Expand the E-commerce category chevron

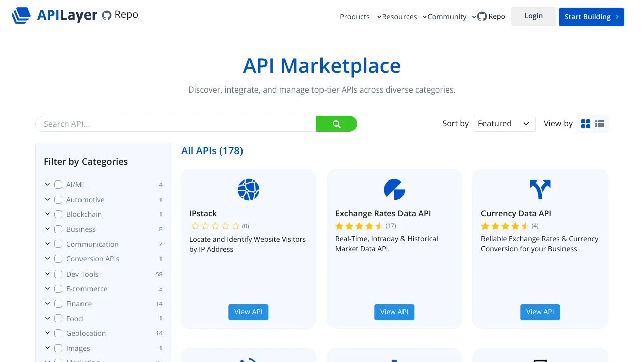point(47,288)
